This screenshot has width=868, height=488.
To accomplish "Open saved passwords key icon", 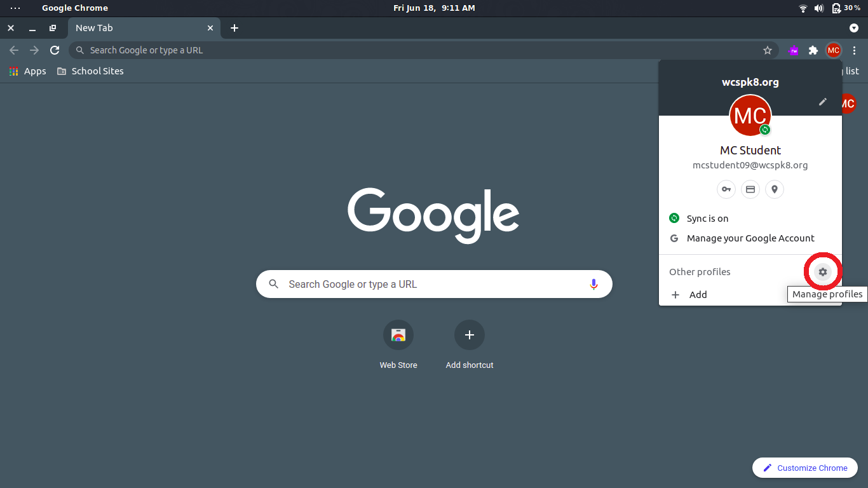I will tap(726, 189).
